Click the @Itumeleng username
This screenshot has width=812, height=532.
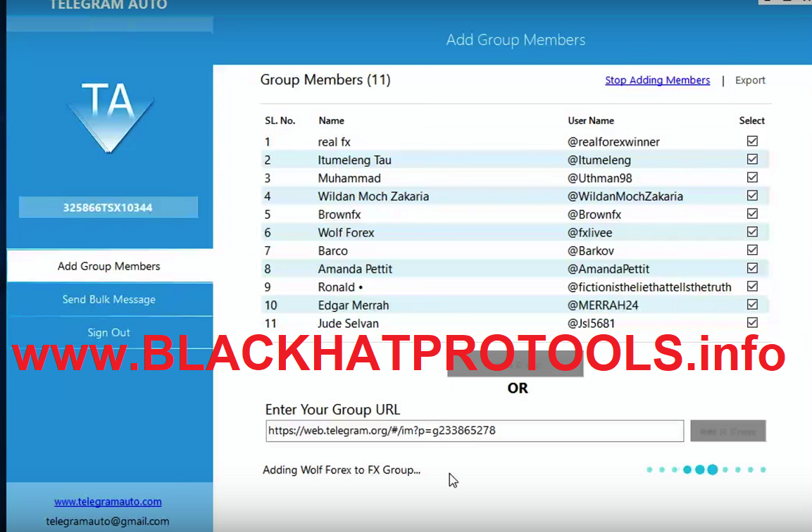[x=599, y=160]
